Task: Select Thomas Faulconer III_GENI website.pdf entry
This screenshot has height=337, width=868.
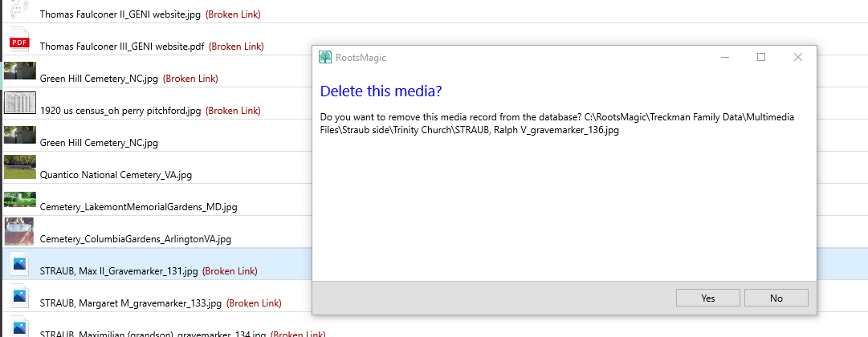Action: pyautogui.click(x=121, y=47)
